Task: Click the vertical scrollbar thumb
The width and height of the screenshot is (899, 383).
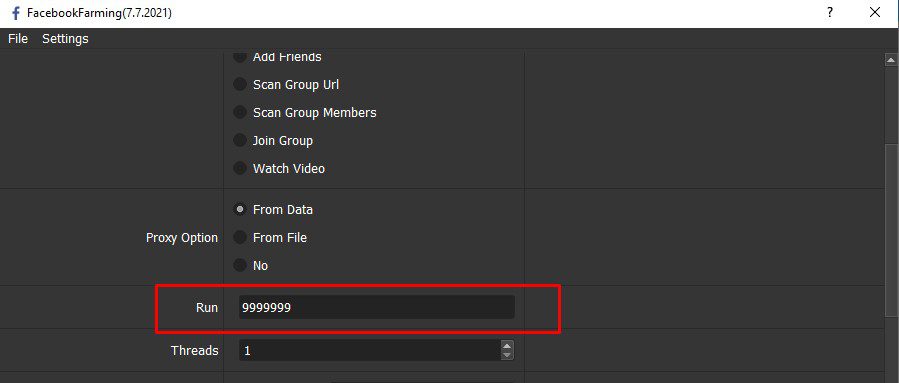Action: [892, 229]
